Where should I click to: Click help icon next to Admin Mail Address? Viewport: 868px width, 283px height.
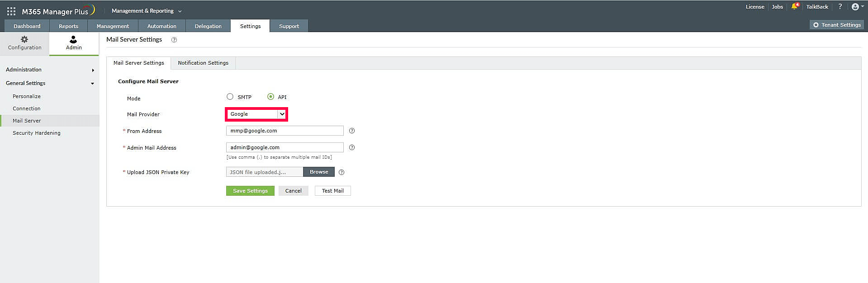pyautogui.click(x=352, y=147)
